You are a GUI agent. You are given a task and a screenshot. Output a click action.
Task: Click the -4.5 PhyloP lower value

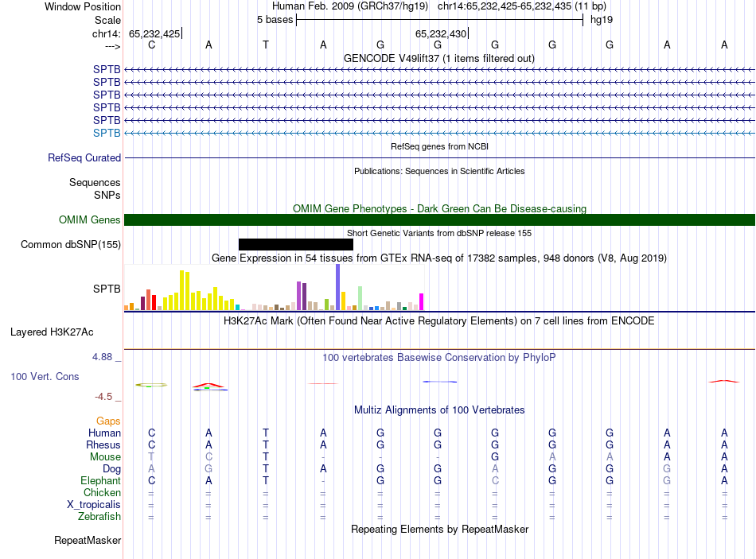[x=103, y=397]
